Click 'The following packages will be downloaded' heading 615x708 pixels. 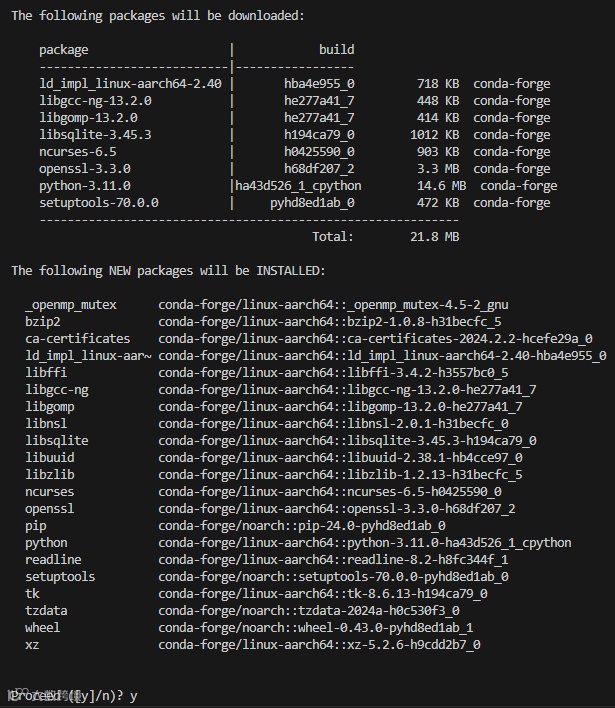tap(158, 16)
